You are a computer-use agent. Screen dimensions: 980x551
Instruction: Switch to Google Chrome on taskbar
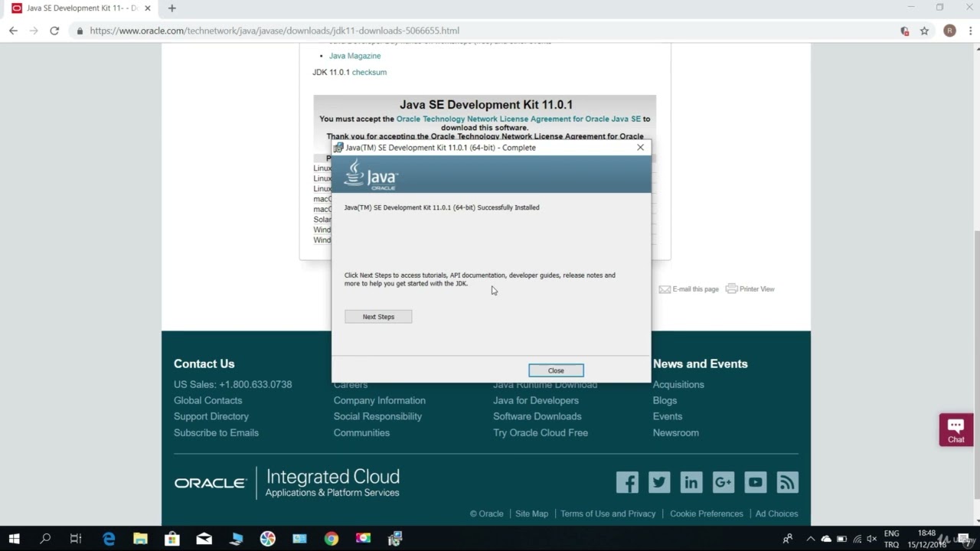point(331,539)
